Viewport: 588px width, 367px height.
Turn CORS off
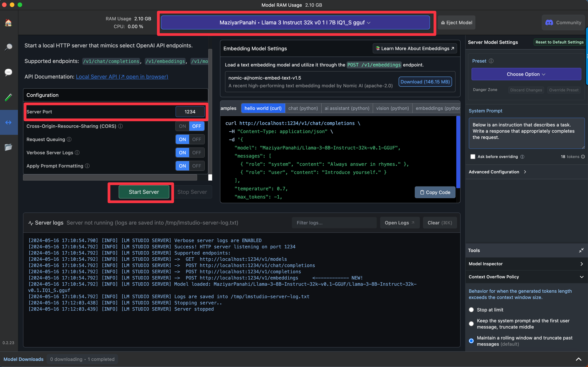pyautogui.click(x=197, y=126)
